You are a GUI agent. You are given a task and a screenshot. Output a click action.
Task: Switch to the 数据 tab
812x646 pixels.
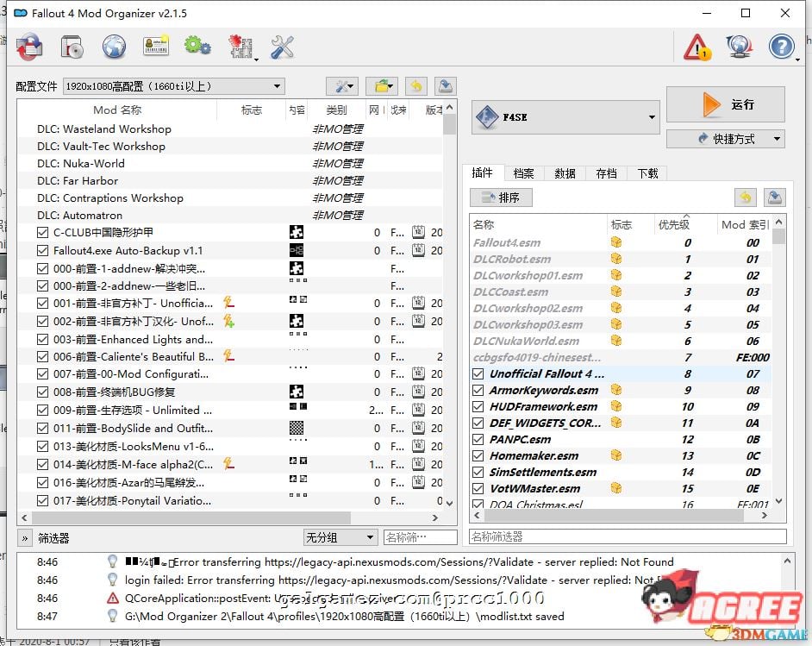(x=565, y=173)
